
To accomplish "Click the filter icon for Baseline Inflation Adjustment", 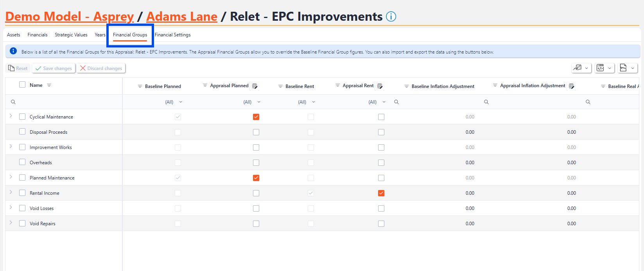I will (407, 86).
